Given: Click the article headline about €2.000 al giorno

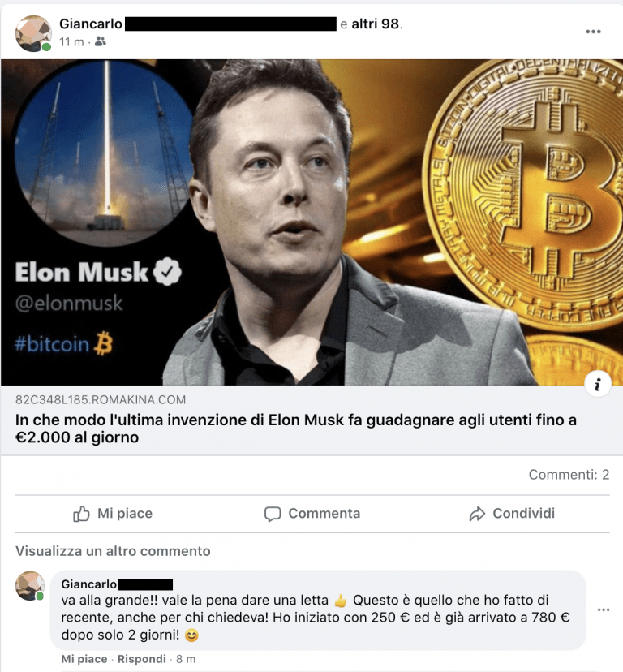Looking at the screenshot, I should pos(295,429).
